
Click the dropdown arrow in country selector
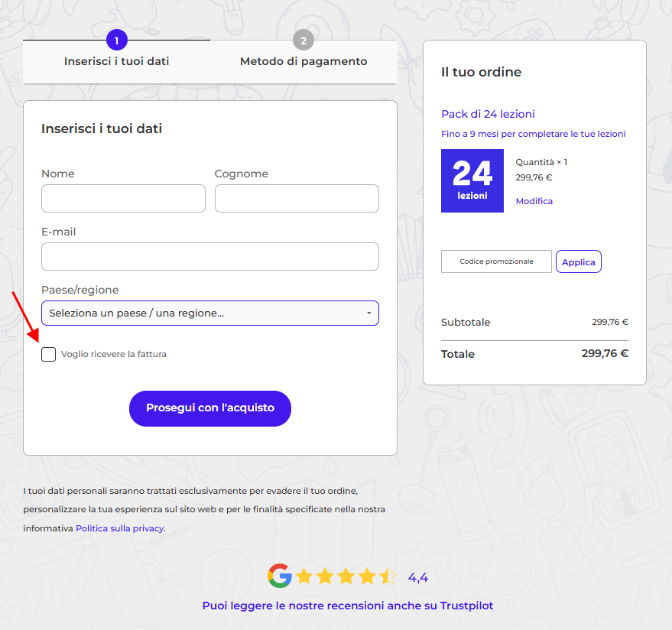(x=369, y=313)
